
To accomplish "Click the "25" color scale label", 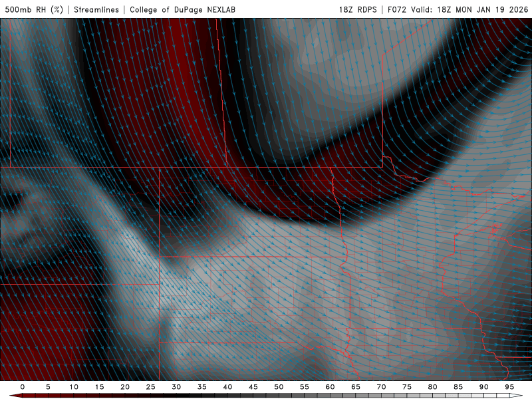I will pyautogui.click(x=151, y=387).
